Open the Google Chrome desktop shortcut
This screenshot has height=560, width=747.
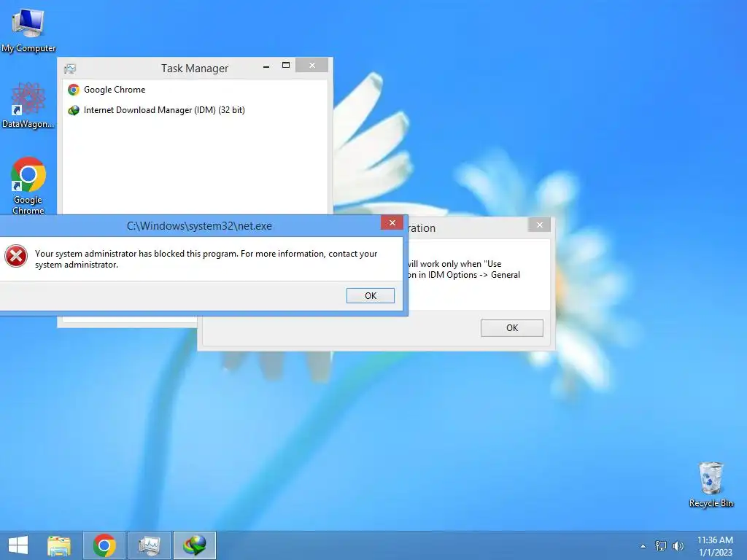[x=28, y=186]
